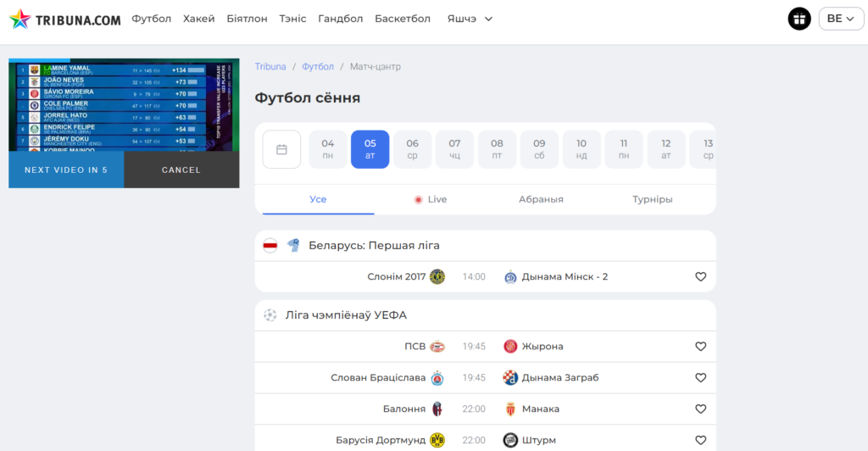Open the Біятлон menu item

pos(247,19)
